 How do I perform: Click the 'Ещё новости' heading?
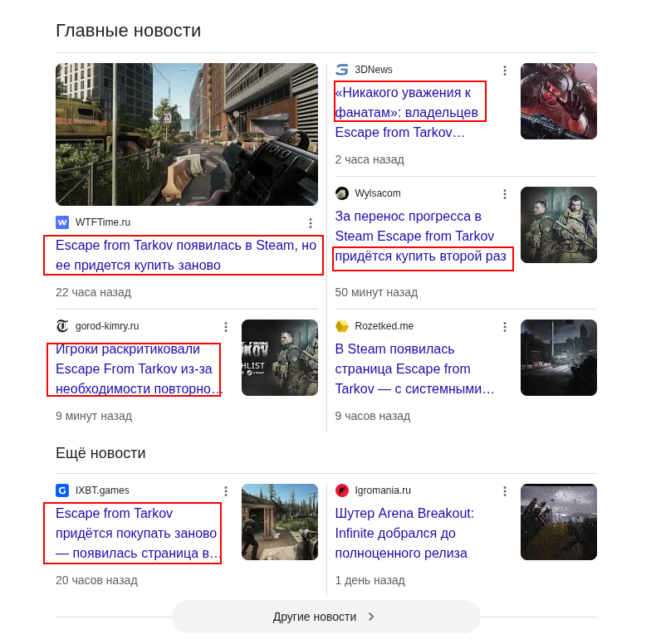(100, 453)
